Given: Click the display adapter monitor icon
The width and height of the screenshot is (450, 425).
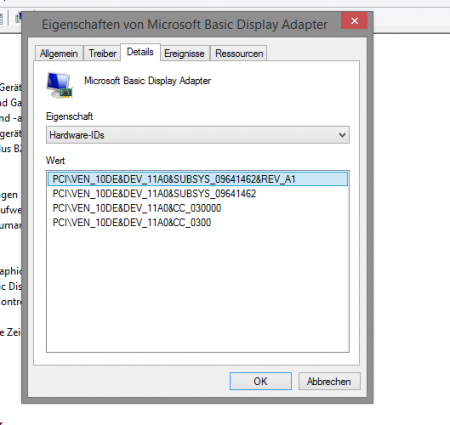Looking at the screenshot, I should tap(59, 85).
